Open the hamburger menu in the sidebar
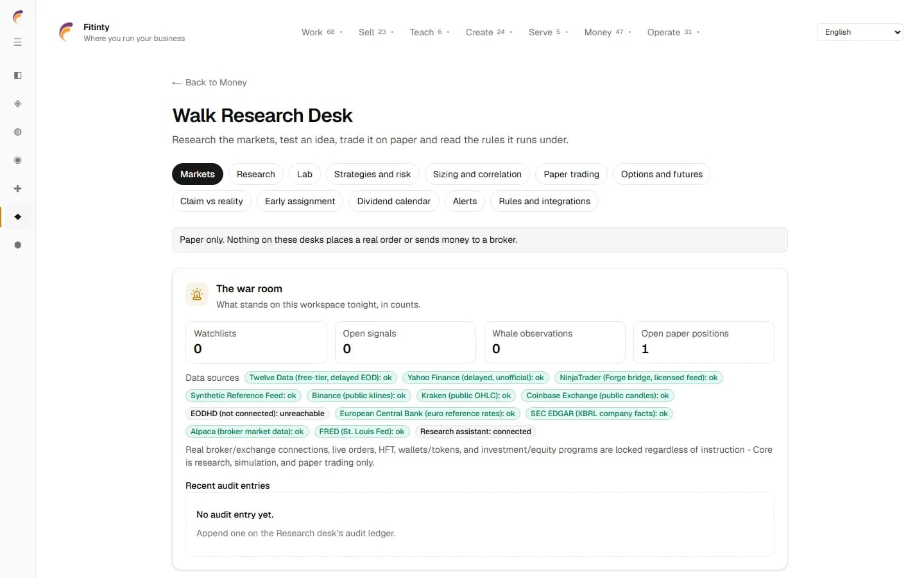The image size is (924, 578). point(18,42)
